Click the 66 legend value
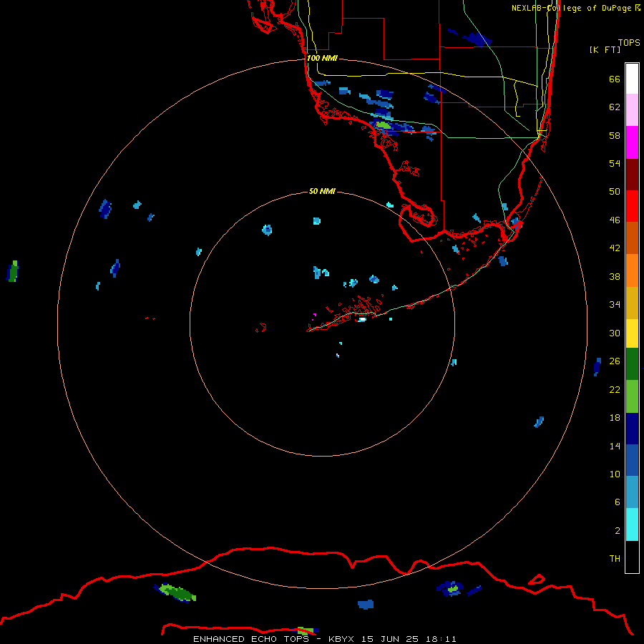Screen dimensions: 644x644 (x=615, y=79)
